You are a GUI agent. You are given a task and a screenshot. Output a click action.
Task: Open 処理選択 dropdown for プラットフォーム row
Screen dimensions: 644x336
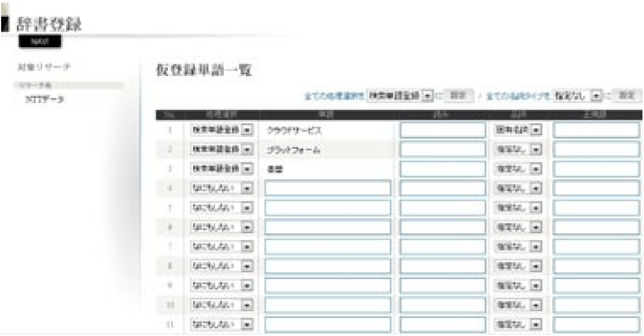click(222, 150)
